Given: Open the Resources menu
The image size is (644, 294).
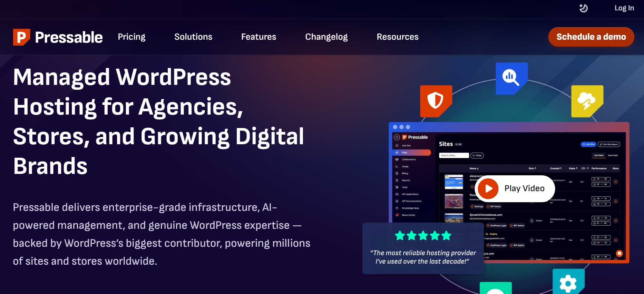Looking at the screenshot, I should tap(397, 37).
